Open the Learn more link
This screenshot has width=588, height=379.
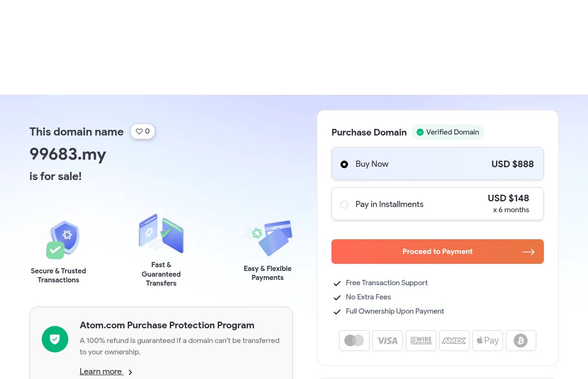101,371
